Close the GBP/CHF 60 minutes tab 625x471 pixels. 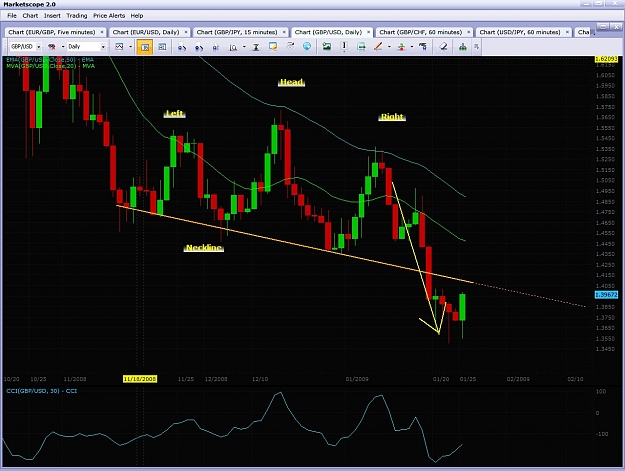coord(469,32)
